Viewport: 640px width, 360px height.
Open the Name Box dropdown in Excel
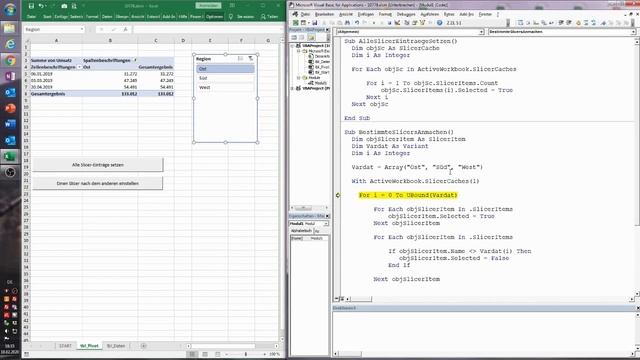pyautogui.click(x=82, y=29)
